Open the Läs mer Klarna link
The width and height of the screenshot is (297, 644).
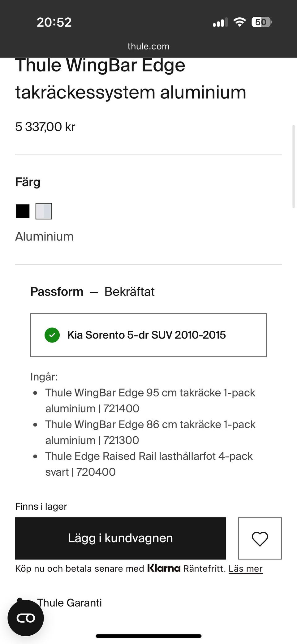point(245,568)
